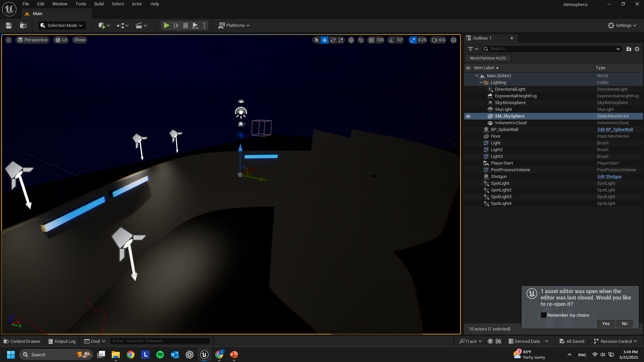Click the Stop simulation square button
This screenshot has width=644, height=362.
click(x=185, y=26)
